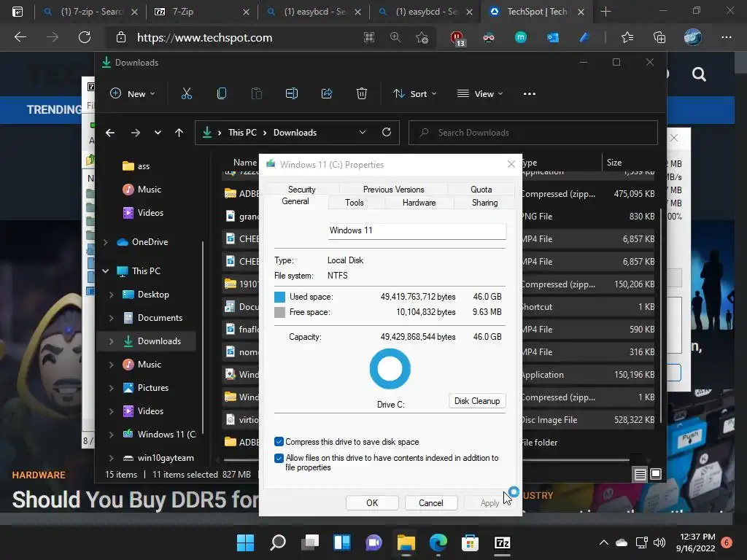Open recent locations chevron beside forward arrow
Screen dimensions: 747x560
[158, 133]
